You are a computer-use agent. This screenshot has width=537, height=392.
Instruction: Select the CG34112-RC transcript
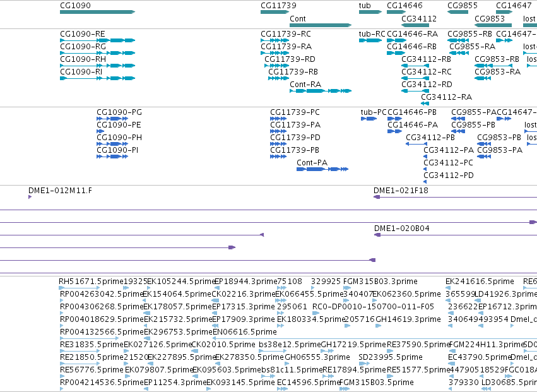tap(415, 78)
